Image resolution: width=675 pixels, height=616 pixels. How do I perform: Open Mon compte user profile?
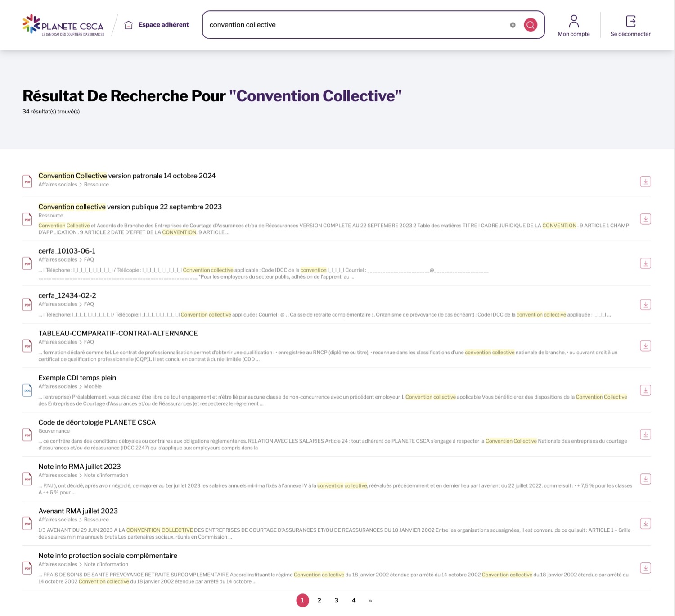tap(573, 26)
